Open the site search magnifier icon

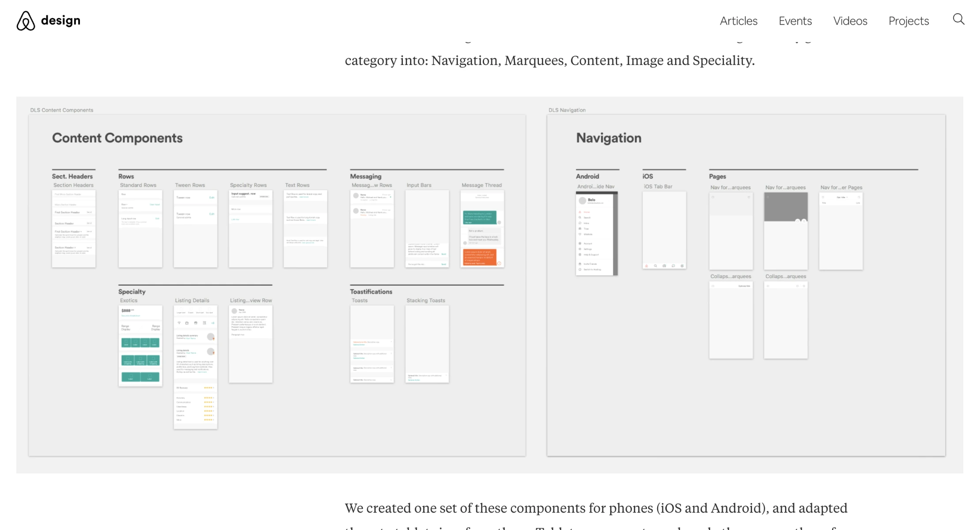tap(958, 20)
